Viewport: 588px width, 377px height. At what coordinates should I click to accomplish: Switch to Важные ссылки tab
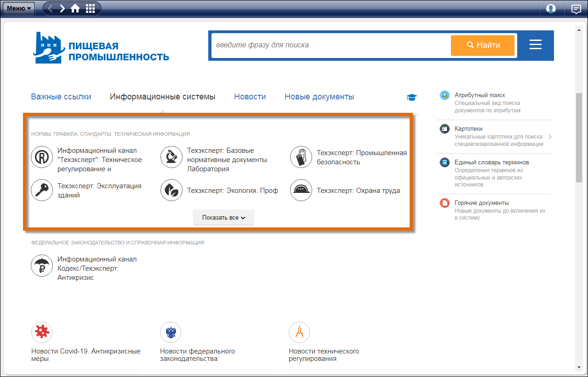[x=61, y=97]
